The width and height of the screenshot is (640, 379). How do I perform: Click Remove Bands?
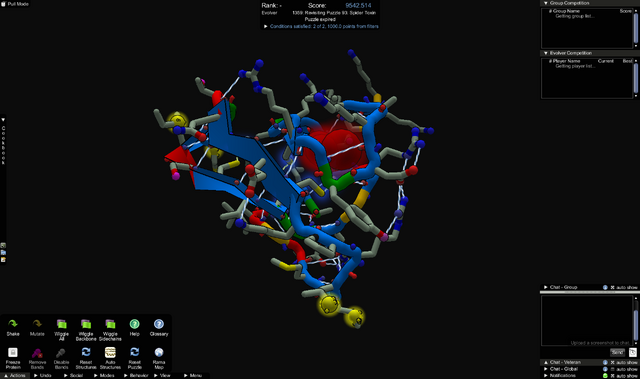coord(37,358)
